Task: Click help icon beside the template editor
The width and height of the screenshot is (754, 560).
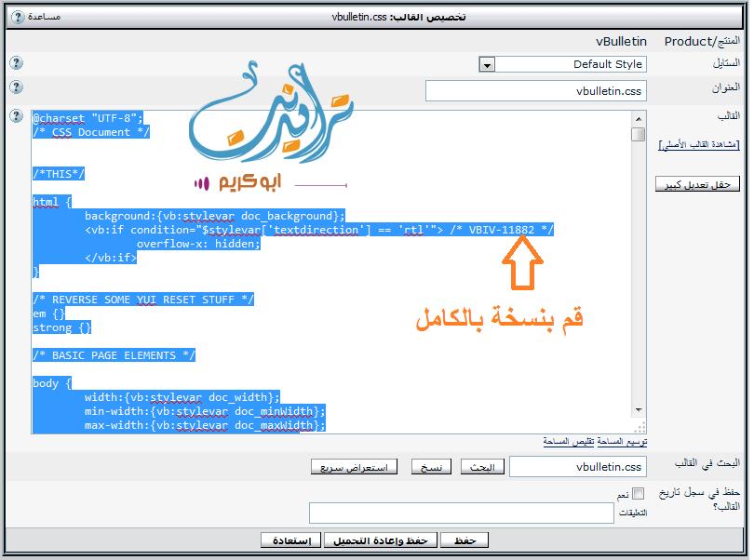Action: click(x=17, y=116)
